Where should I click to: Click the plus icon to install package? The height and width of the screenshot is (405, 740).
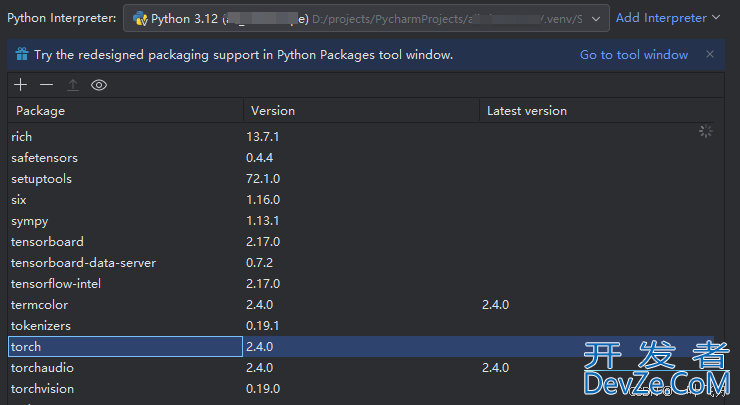click(21, 86)
